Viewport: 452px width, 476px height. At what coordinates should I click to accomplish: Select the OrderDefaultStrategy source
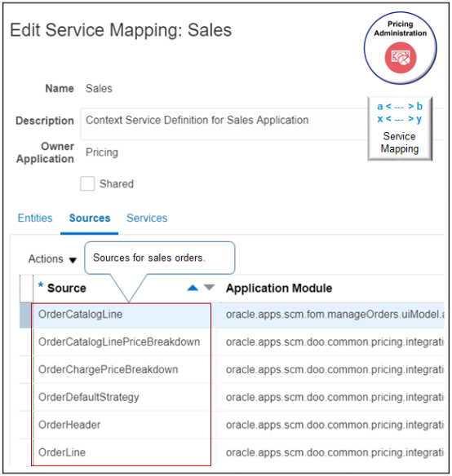(89, 397)
